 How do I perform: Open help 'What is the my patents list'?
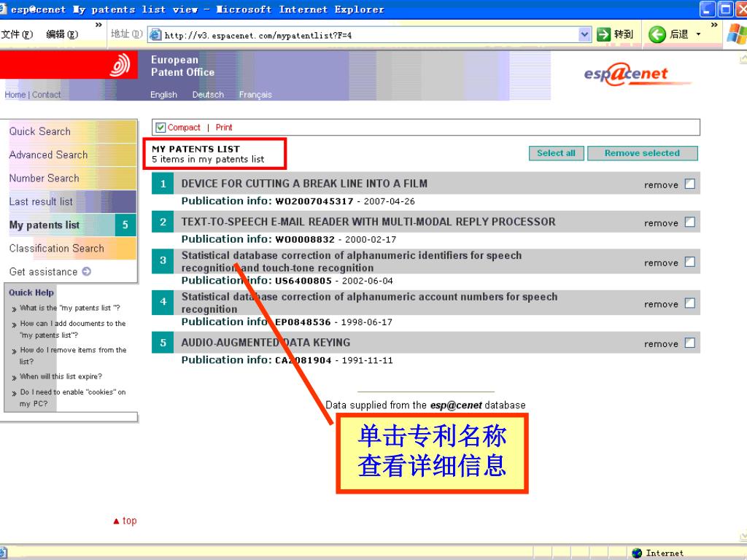pyautogui.click(x=69, y=308)
